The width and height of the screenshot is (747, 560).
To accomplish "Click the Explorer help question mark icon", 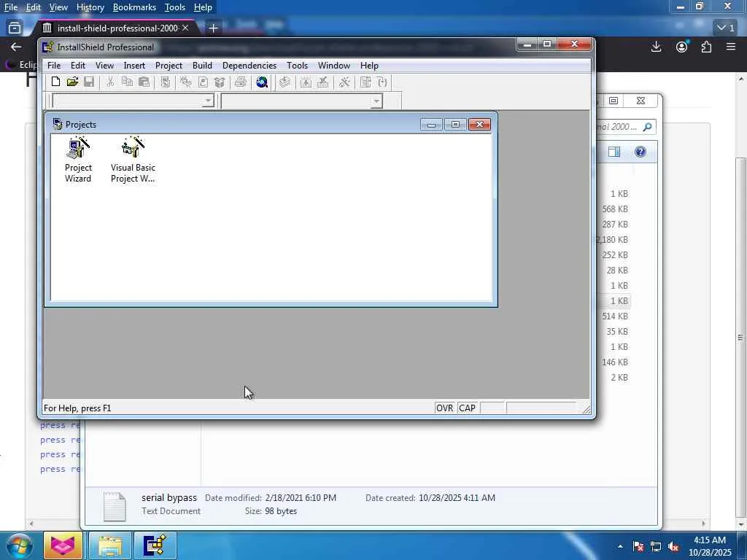I will pyautogui.click(x=640, y=152).
